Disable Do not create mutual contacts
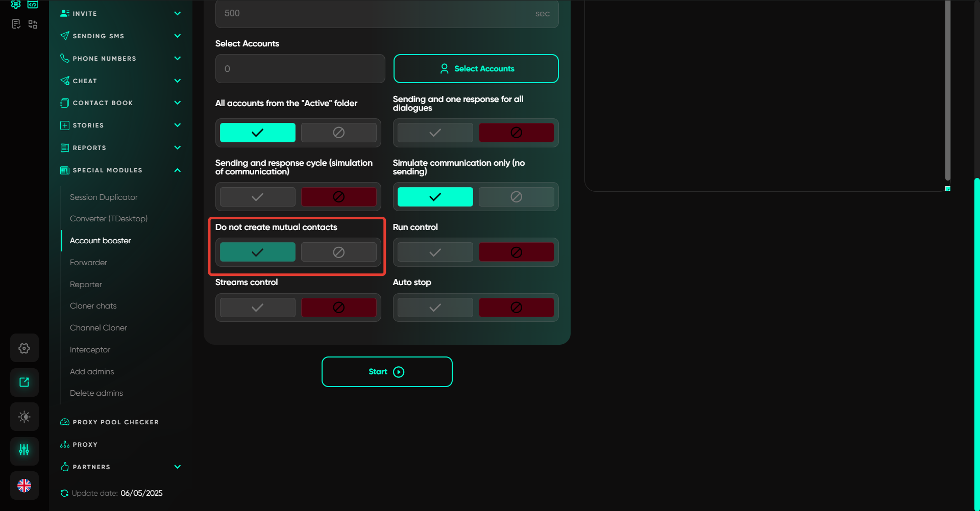Viewport: 980px width, 511px height. (338, 252)
